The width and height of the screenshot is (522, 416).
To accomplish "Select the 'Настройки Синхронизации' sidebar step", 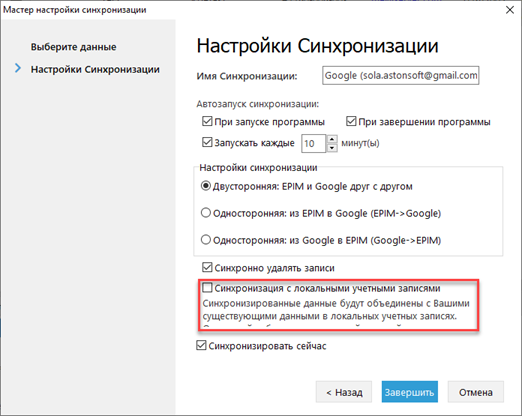I will point(95,69).
